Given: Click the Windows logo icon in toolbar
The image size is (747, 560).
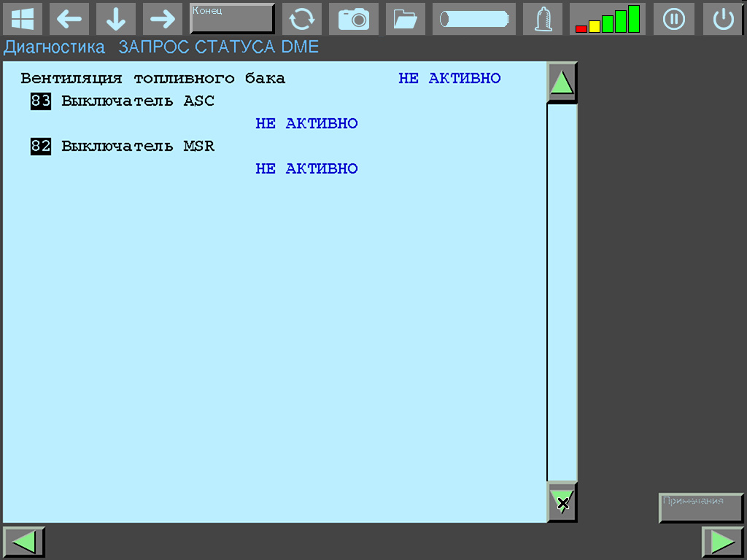Looking at the screenshot, I should 21,19.
